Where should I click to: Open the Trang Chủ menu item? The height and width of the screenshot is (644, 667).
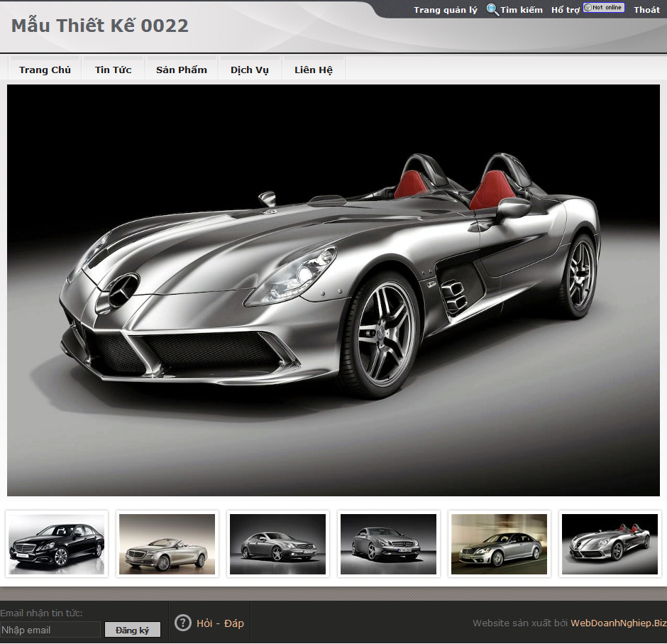coord(45,70)
